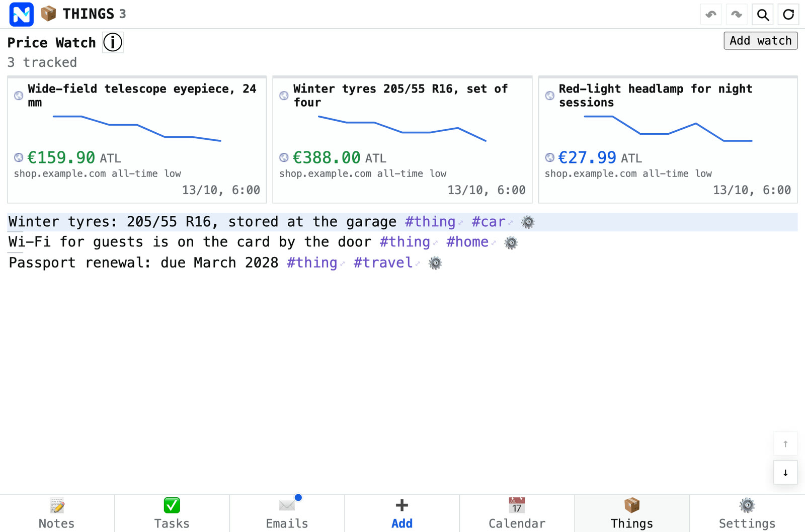Viewport: 805px width, 532px height.
Task: Click the globe icon next to €27.99
Action: coord(549,157)
